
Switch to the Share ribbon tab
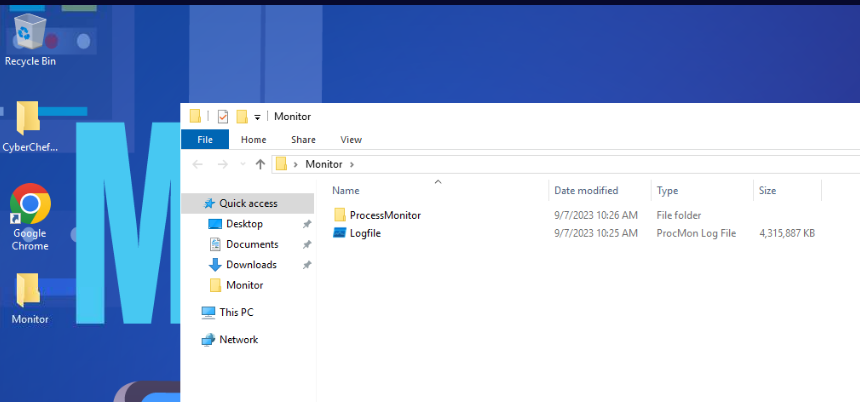pyautogui.click(x=303, y=140)
